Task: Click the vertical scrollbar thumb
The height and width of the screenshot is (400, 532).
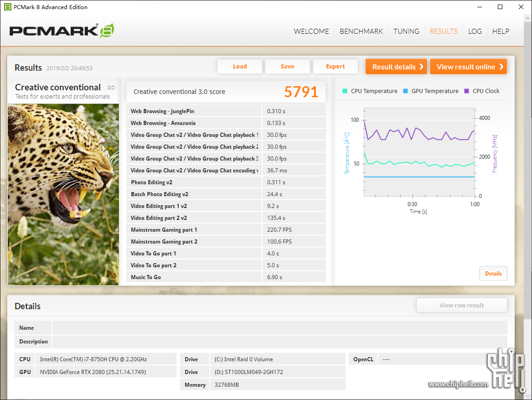Action: [x=527, y=170]
